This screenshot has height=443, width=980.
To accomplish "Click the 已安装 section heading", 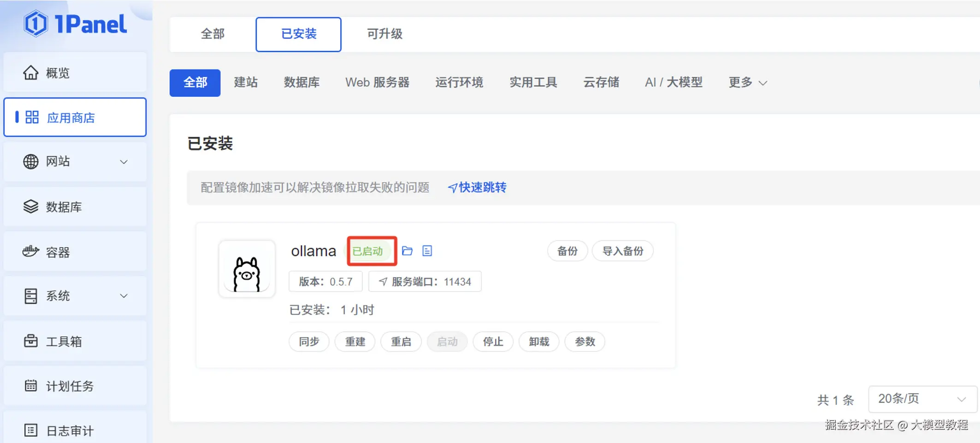I will click(x=210, y=143).
